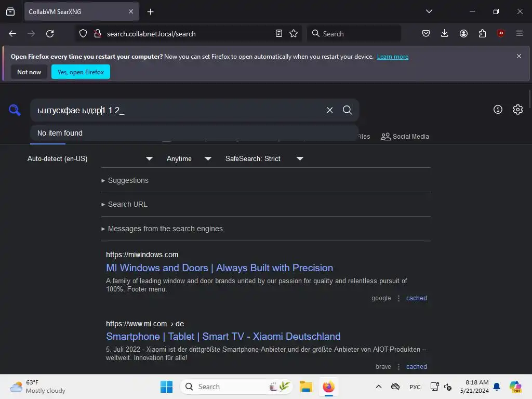The image size is (532, 399).
Task: Click the OneDrive tray icon
Action: click(395, 387)
